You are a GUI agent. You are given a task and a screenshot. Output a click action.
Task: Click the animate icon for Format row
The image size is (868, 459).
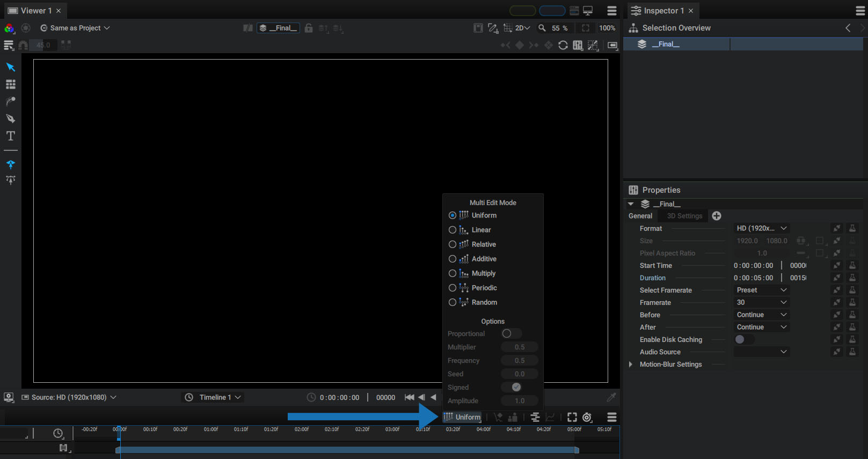tap(837, 228)
